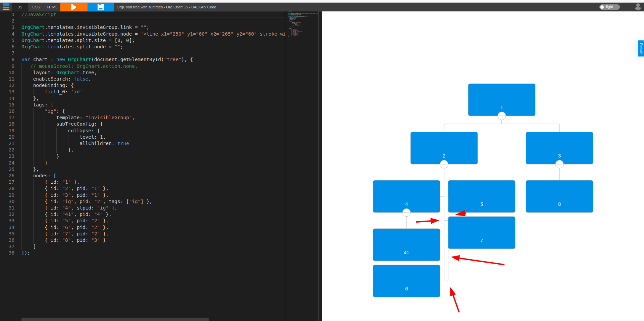The image size is (644, 321).
Task: Collapse node 3 using its circle toggle
Action: click(559, 164)
